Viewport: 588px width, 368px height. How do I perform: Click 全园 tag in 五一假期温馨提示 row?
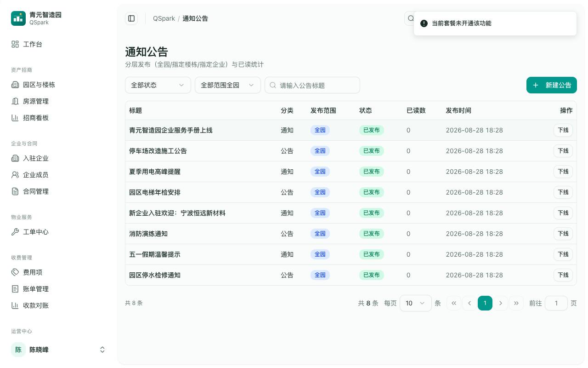320,254
